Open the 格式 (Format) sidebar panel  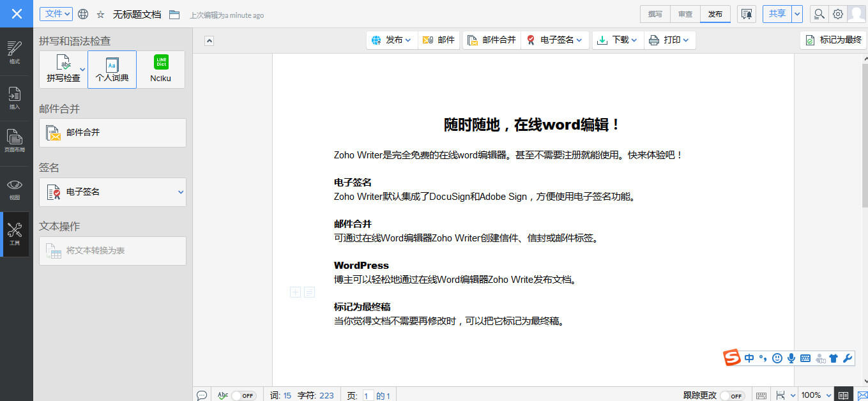[15, 52]
